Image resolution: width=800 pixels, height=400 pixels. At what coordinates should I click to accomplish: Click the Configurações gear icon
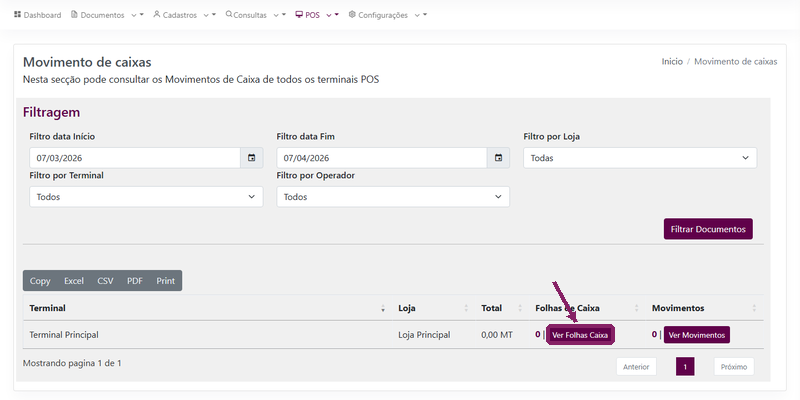[352, 15]
